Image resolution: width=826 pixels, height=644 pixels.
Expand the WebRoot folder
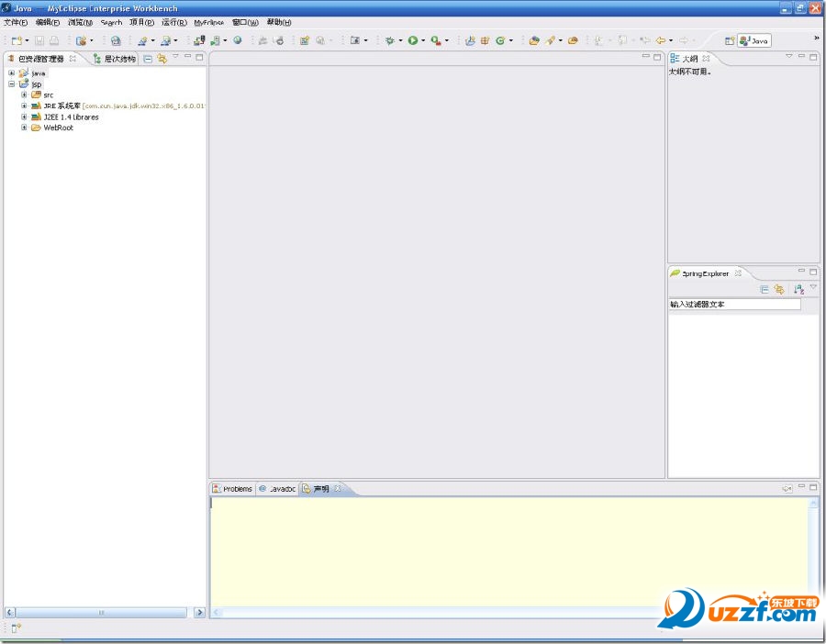(24, 128)
